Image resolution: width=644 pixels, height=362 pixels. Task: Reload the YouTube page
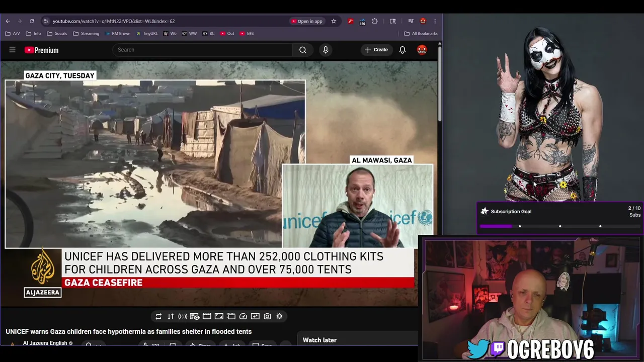(32, 21)
